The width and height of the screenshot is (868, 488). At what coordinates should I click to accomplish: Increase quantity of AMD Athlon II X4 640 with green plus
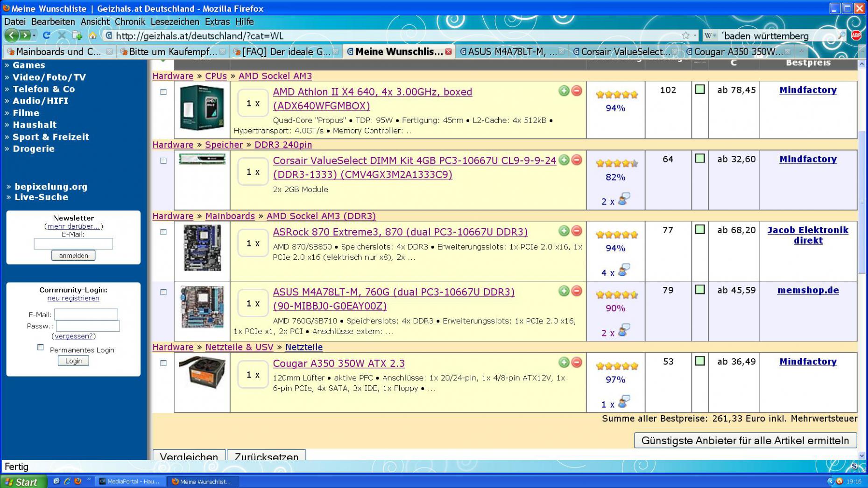(564, 91)
